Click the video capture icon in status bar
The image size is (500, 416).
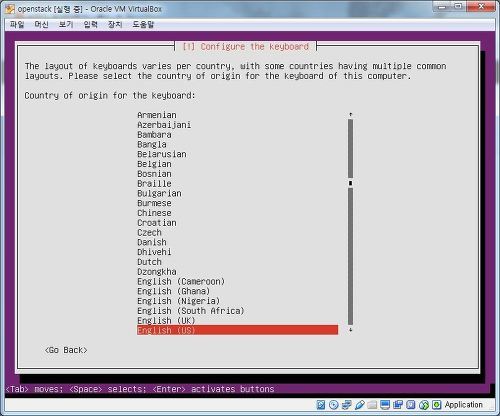[398, 405]
